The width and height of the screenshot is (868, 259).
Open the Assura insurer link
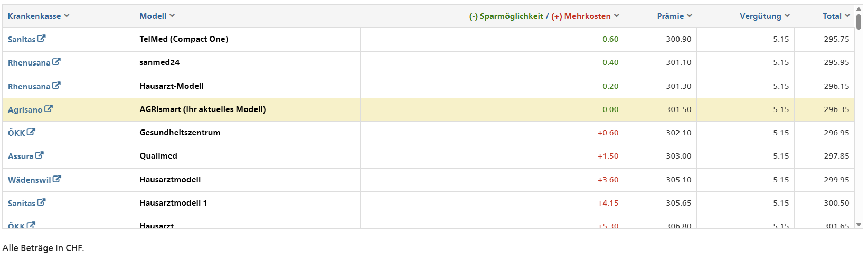21,156
